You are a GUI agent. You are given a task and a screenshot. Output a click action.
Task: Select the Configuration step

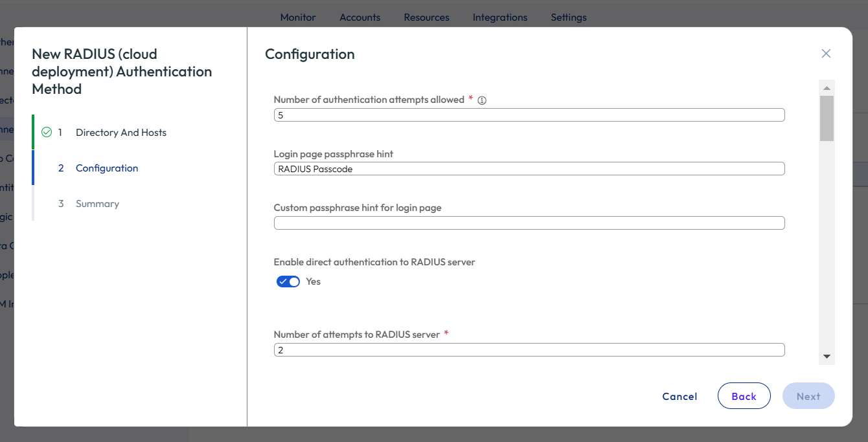(107, 168)
